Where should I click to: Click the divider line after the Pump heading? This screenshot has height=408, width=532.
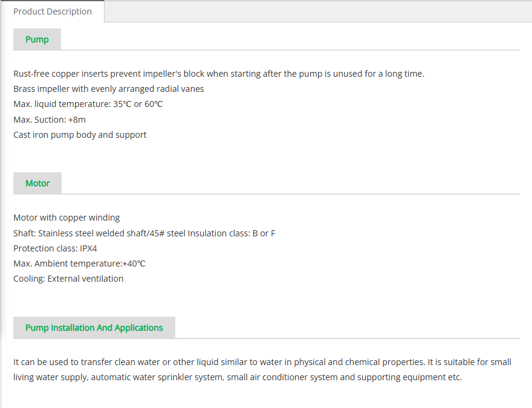[290, 50]
